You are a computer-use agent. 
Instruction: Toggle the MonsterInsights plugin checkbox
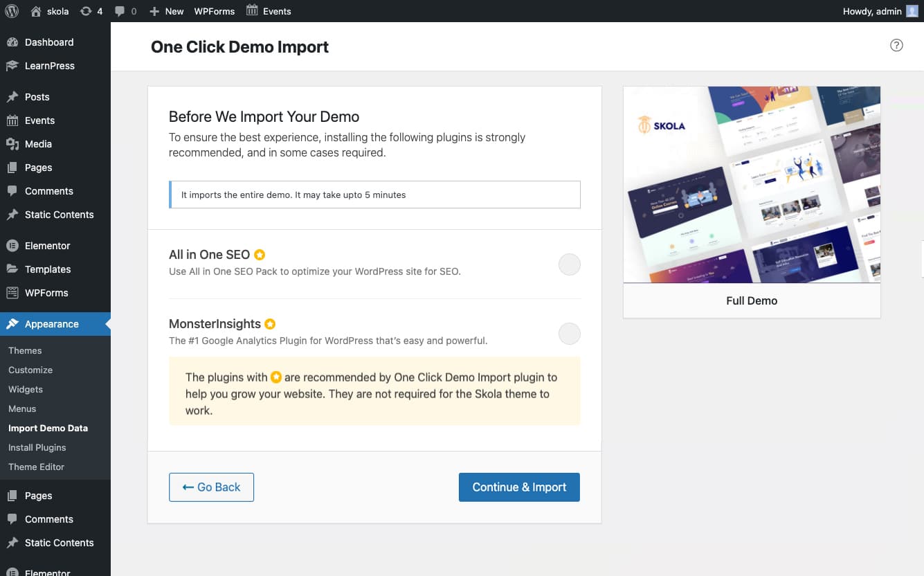coord(569,334)
